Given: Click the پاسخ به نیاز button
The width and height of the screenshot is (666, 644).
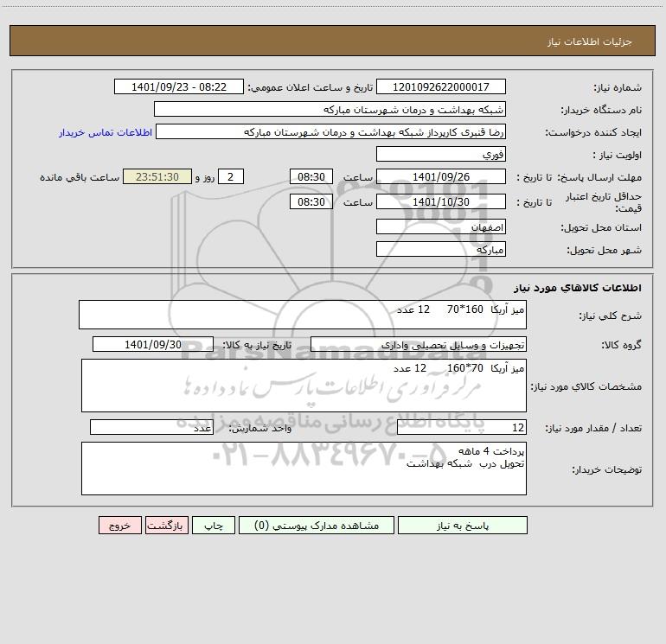Looking at the screenshot, I should (x=462, y=526).
